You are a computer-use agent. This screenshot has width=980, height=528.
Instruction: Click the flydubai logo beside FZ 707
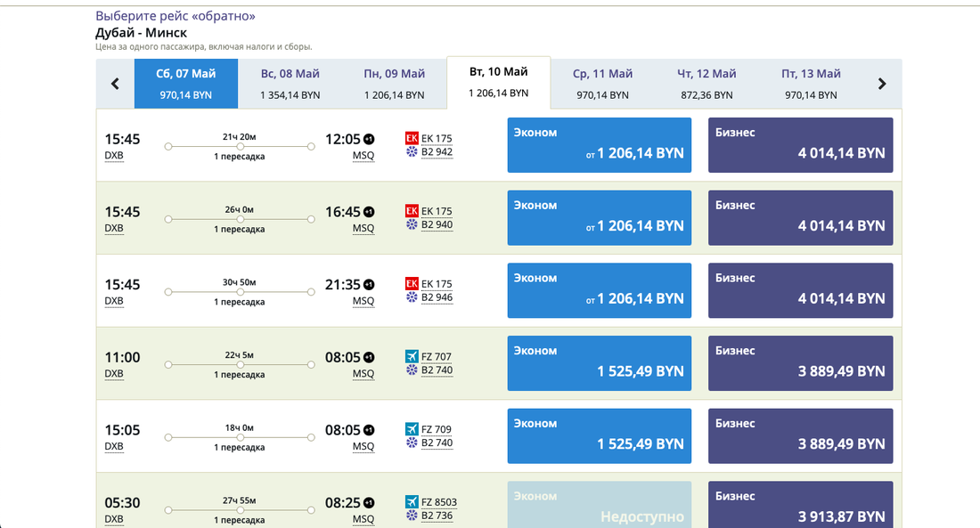coord(412,356)
